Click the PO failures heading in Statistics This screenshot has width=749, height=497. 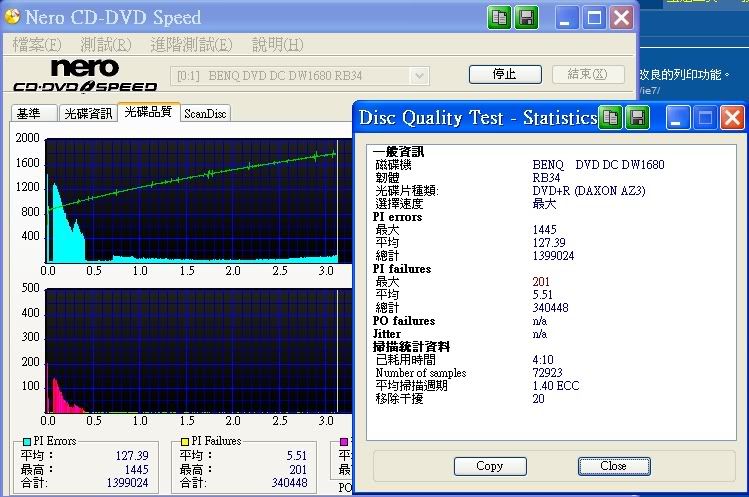[x=404, y=321]
